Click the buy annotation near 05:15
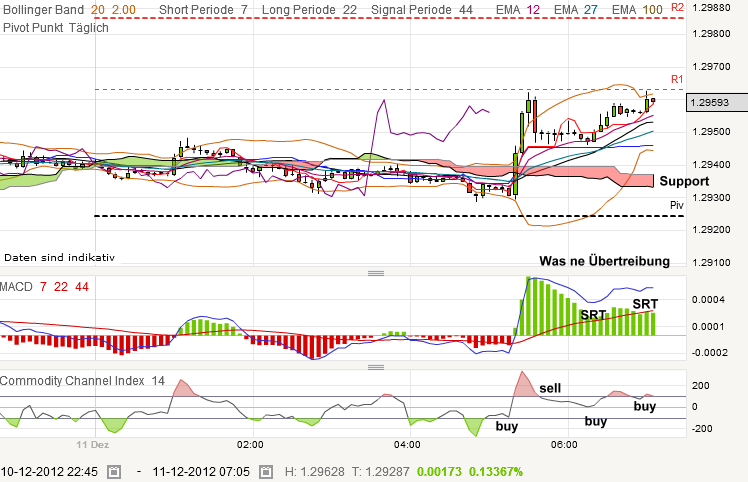The height and width of the screenshot is (482, 748). 507,426
